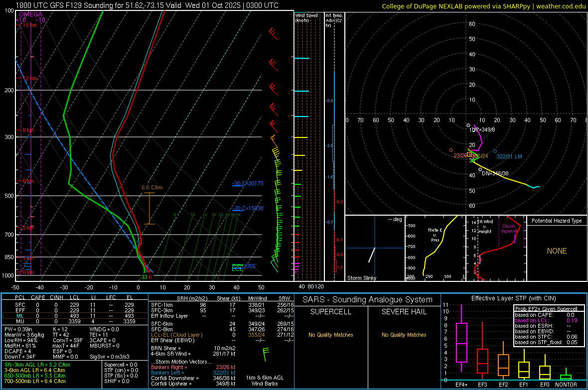Click the 'SUPERCELL' SARS column heading
Image resolution: width=588 pixels, height=390 pixels.
[331, 312]
